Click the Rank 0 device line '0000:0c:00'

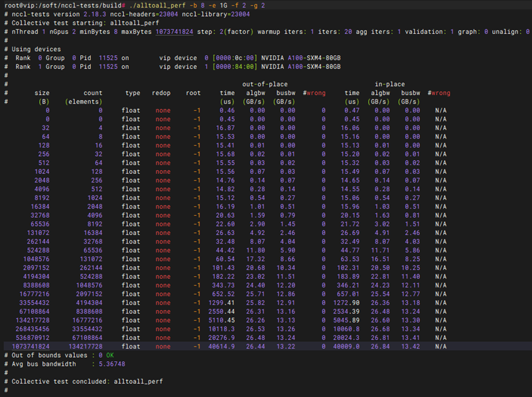tap(235, 58)
